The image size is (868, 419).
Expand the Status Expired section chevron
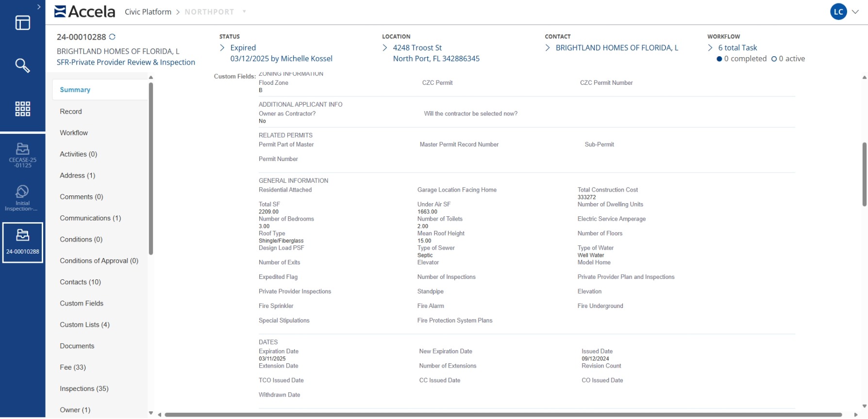point(222,48)
